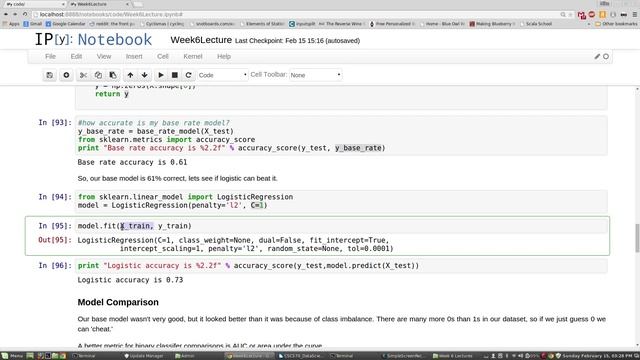Click the red Adblock extension icon
The height and width of the screenshot is (360, 640).
[592, 14]
